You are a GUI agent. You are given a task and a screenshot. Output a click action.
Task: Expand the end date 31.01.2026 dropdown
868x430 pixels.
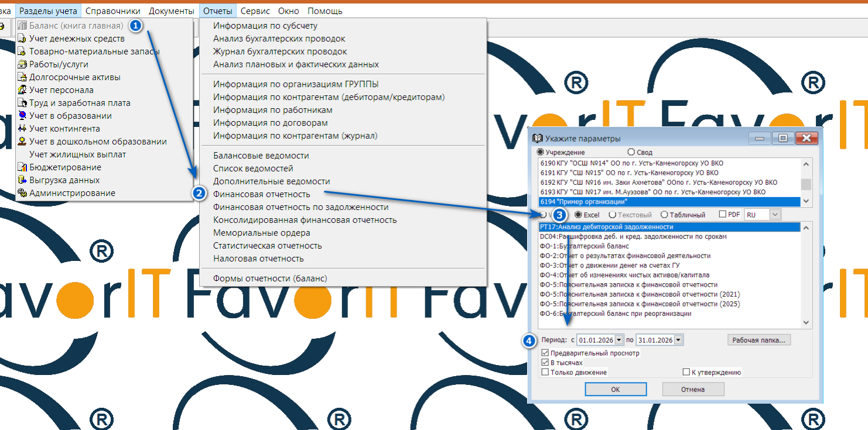click(x=678, y=340)
